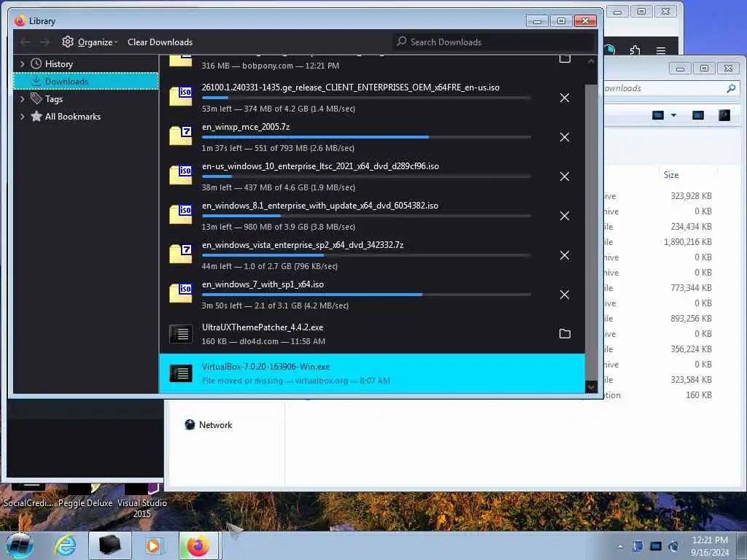The height and width of the screenshot is (560, 747).
Task: Open containing folder for UltraUXThemePatcher_4.4.2.exe
Action: click(x=565, y=334)
